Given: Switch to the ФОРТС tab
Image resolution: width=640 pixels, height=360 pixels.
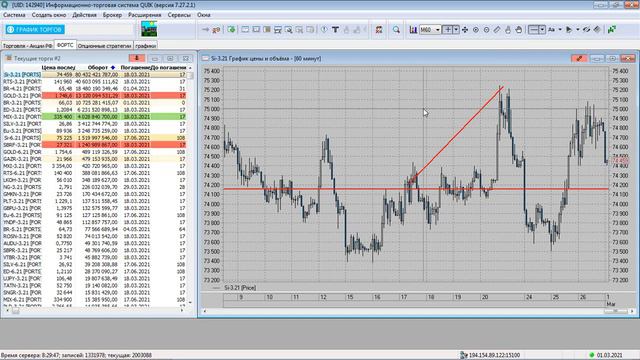Looking at the screenshot, I should tap(65, 45).
